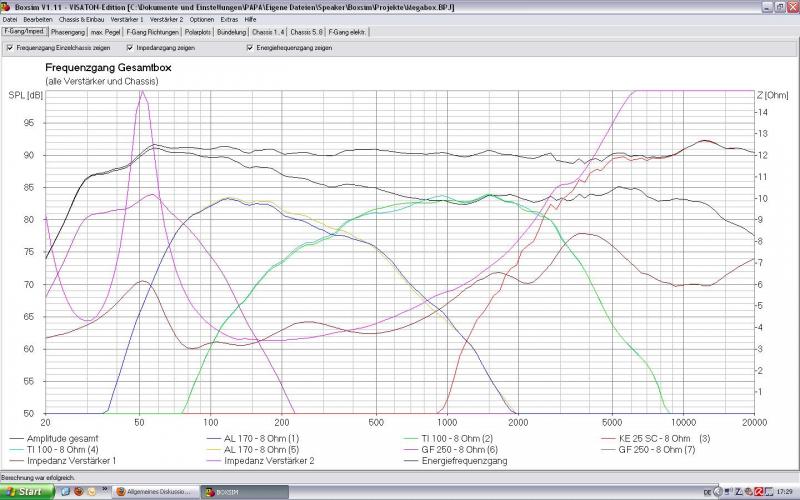800x500 pixels.
Task: Click the third quick launch icon
Action: click(x=91, y=492)
